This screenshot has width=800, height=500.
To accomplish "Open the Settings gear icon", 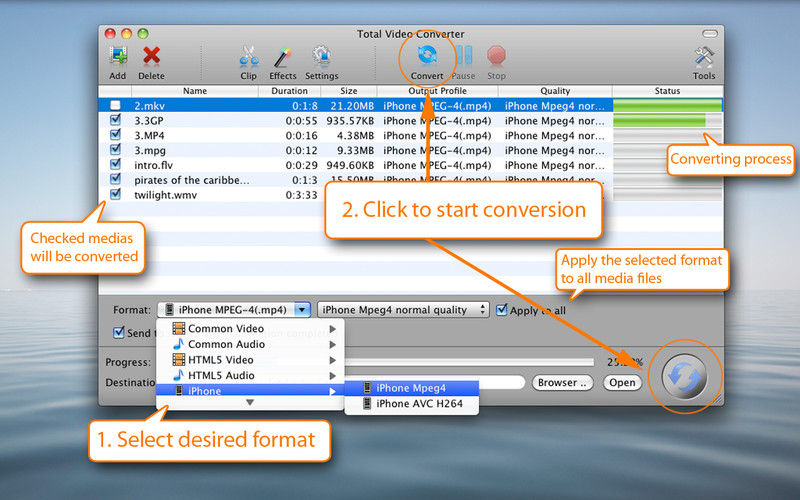I will 321,56.
